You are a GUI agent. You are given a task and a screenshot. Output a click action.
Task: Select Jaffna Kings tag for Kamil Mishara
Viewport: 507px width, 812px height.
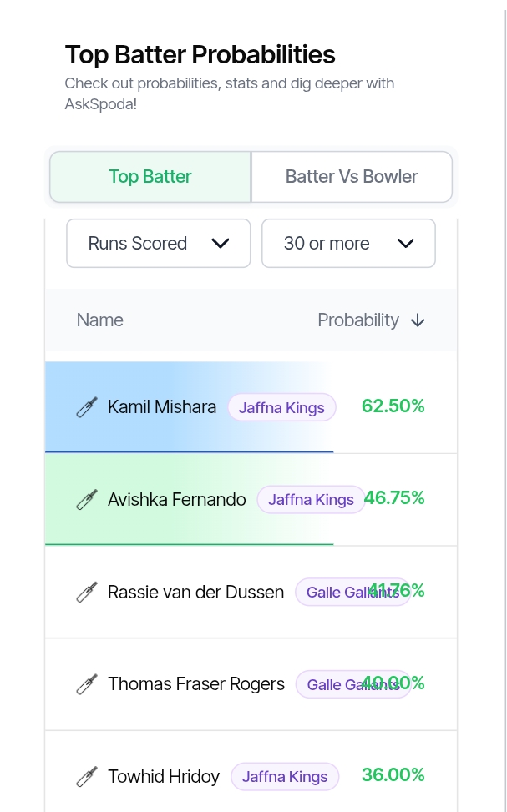tap(282, 407)
